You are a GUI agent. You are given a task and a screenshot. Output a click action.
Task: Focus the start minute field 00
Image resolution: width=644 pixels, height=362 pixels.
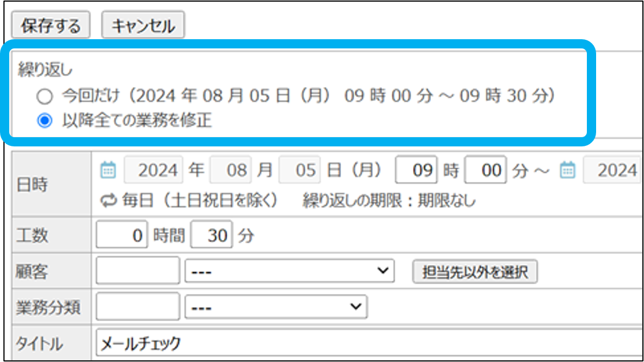pyautogui.click(x=485, y=170)
